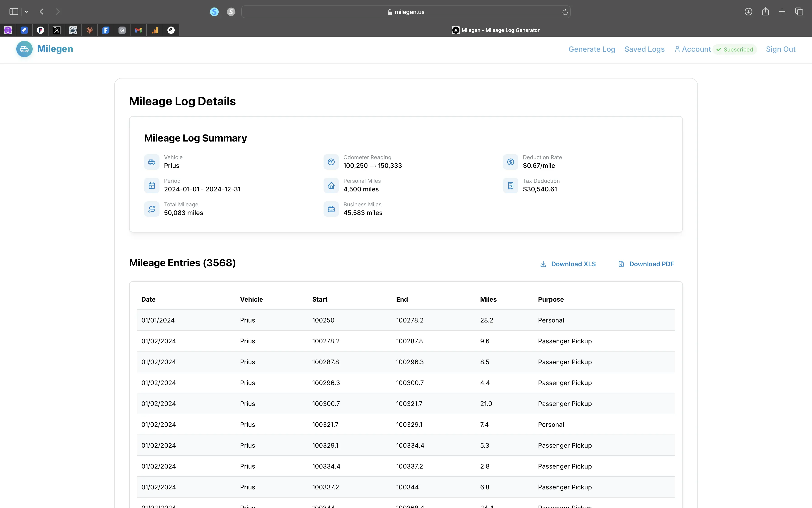Click the $0.67/mile deduction rate value
The image size is (812, 508).
pyautogui.click(x=539, y=166)
